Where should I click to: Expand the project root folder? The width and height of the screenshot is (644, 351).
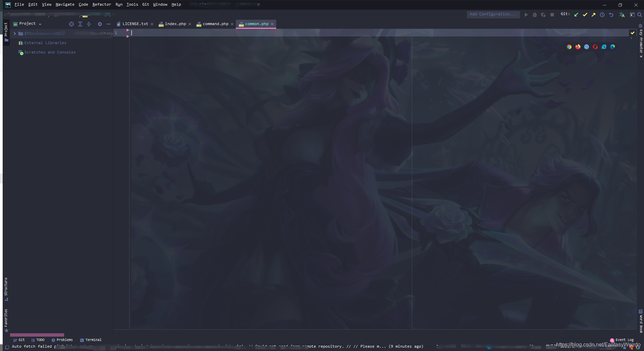pos(15,33)
